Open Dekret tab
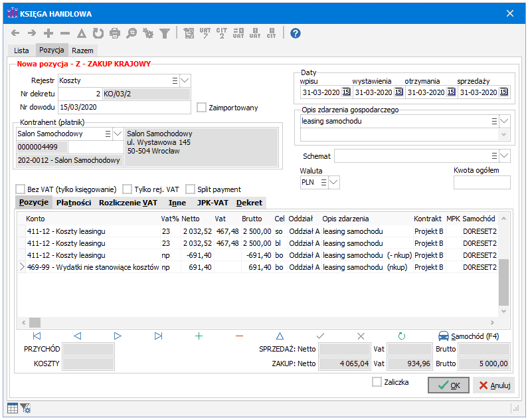Image resolution: width=528 pixels, height=420 pixels. 249,203
